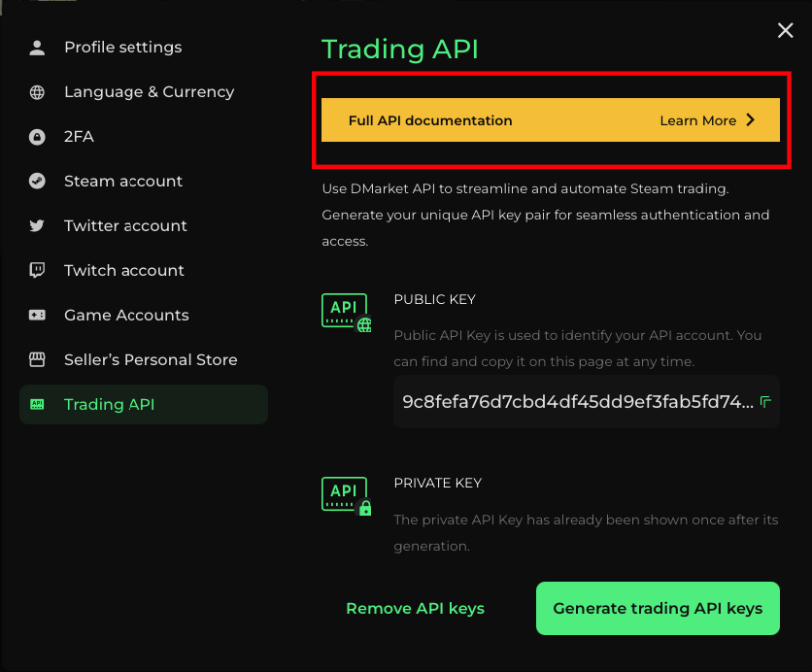Click the public key API globe icon
The height and width of the screenshot is (672, 812).
(347, 313)
